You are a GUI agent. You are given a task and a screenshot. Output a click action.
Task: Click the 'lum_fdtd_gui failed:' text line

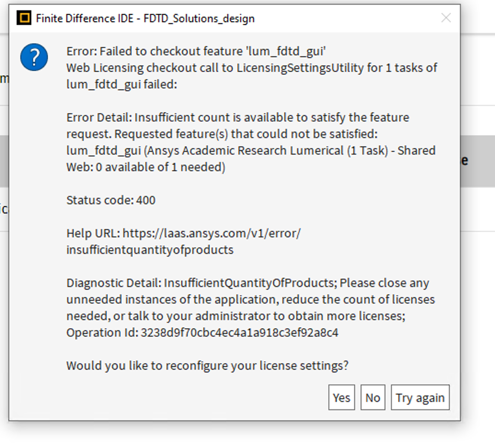121,84
